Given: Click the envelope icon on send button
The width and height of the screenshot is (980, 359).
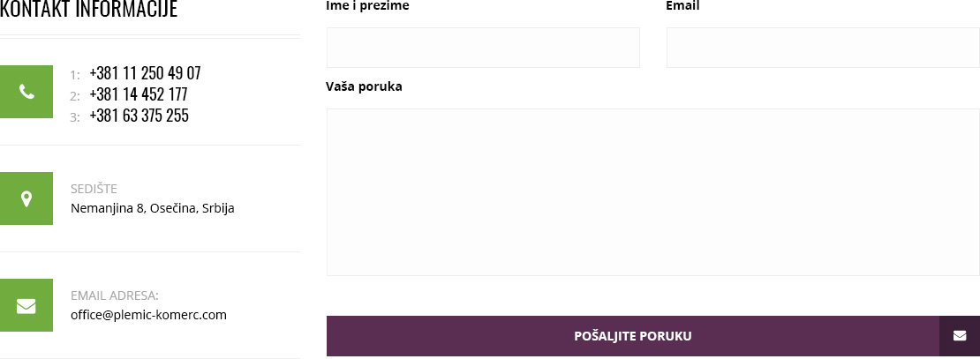Looking at the screenshot, I should pyautogui.click(x=960, y=336).
